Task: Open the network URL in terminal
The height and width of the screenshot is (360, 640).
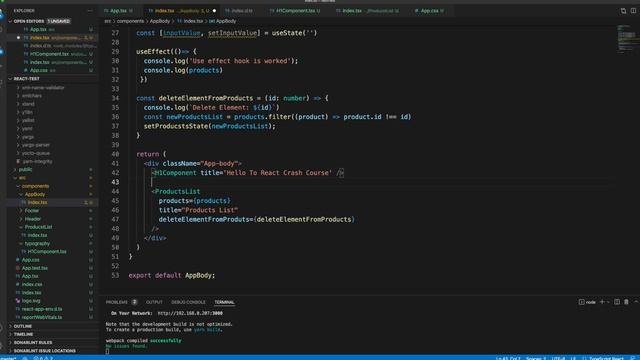Action: pos(190,313)
